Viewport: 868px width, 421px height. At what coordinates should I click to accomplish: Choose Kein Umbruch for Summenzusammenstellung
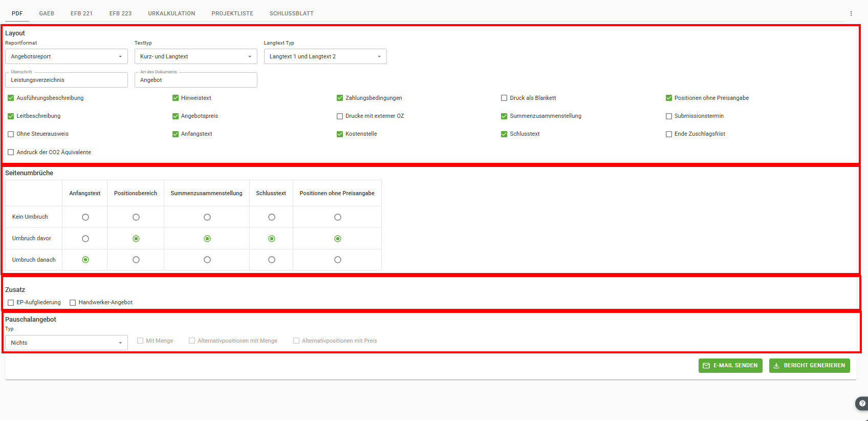coord(207,217)
